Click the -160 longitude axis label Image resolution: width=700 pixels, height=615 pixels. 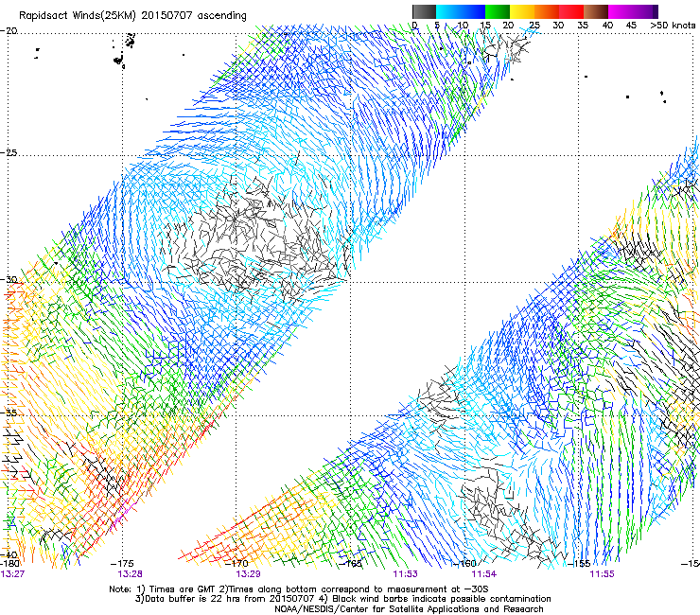pyautogui.click(x=465, y=563)
